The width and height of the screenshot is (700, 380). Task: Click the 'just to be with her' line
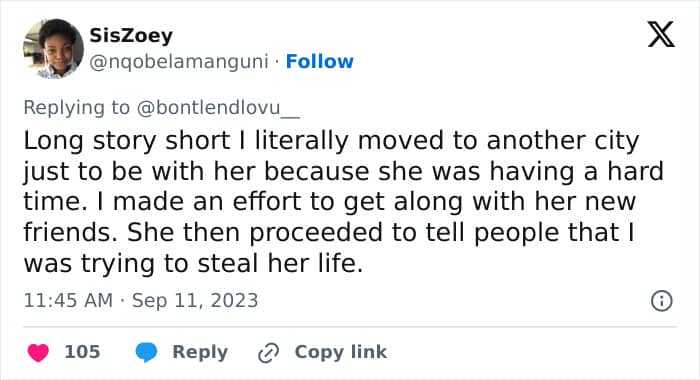tap(343, 171)
